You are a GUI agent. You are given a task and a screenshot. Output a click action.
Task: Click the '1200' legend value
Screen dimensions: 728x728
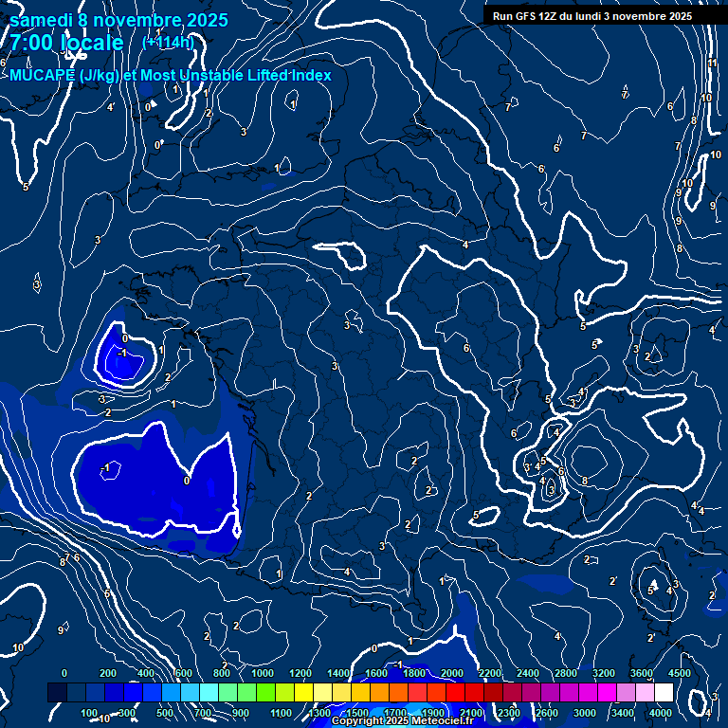[300, 673]
